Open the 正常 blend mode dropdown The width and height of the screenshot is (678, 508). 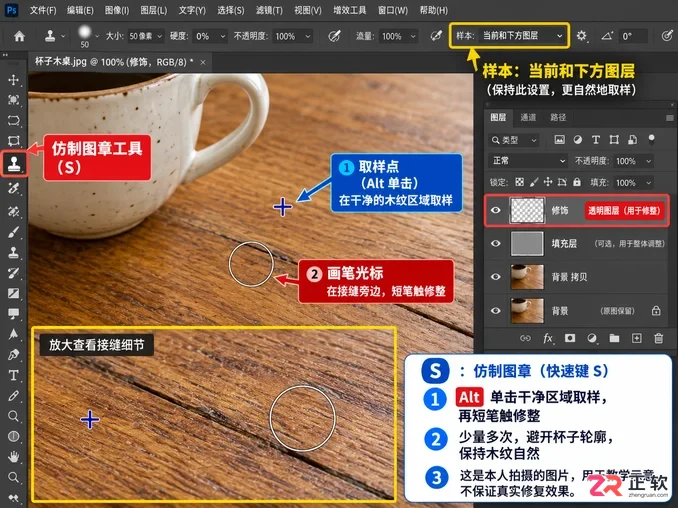[528, 161]
